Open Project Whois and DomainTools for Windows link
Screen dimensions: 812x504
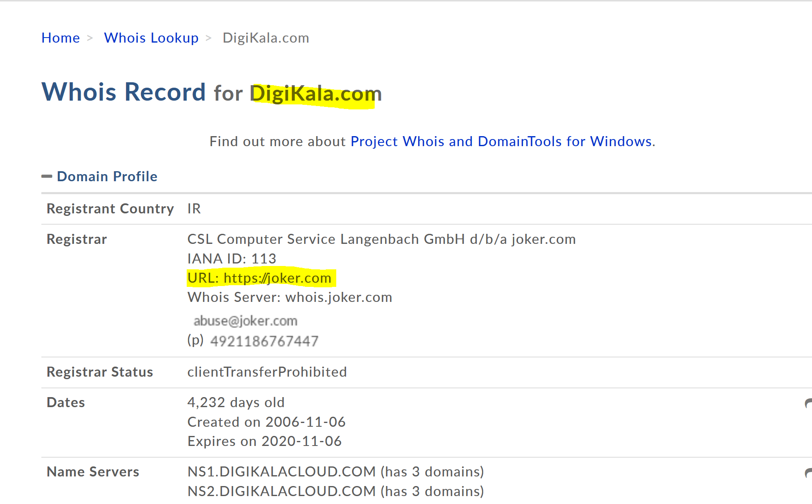pos(501,142)
